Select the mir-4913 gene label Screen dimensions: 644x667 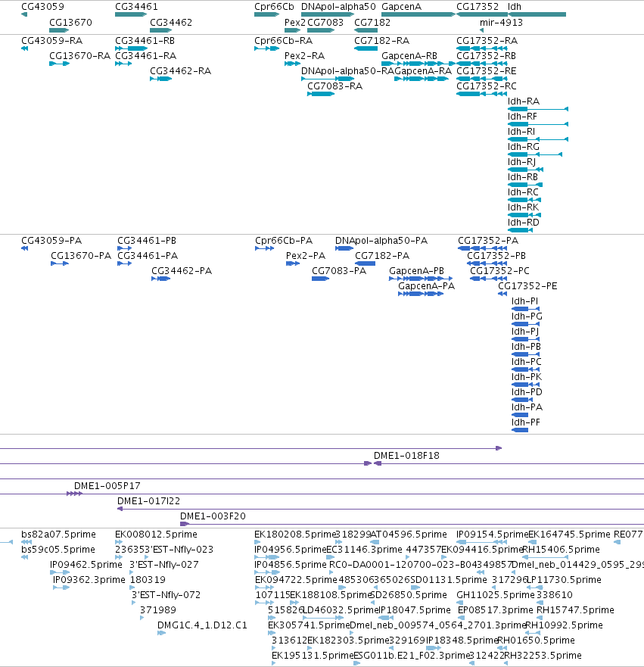coord(501,23)
